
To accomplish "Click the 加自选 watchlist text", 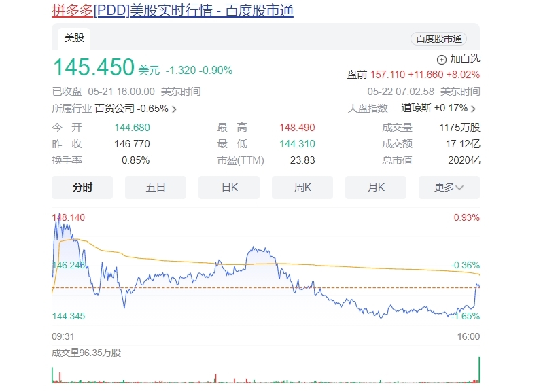I will pos(465,59).
